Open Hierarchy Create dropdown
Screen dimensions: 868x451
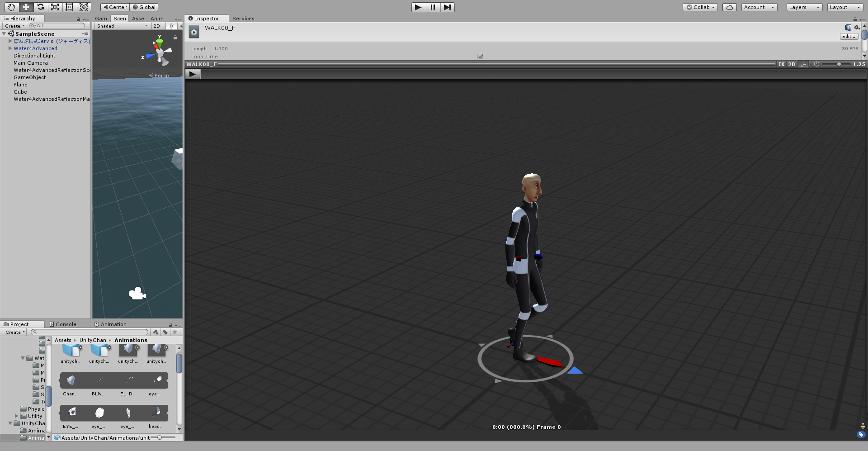pos(14,26)
